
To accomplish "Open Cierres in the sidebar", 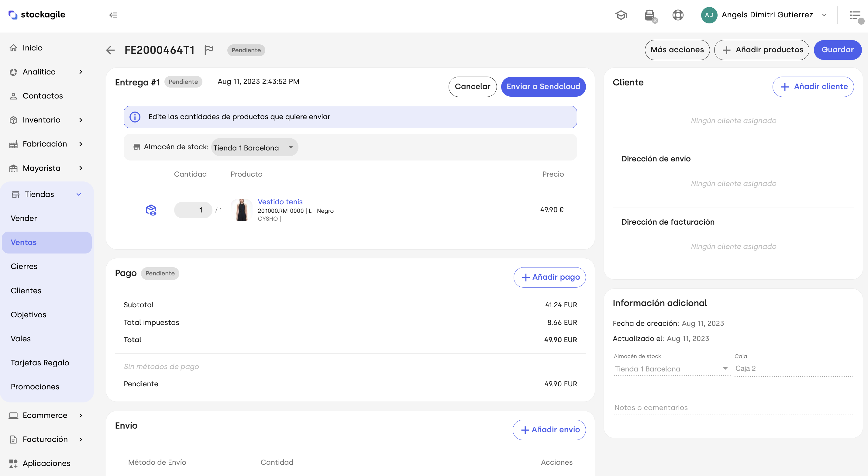I will [24, 266].
